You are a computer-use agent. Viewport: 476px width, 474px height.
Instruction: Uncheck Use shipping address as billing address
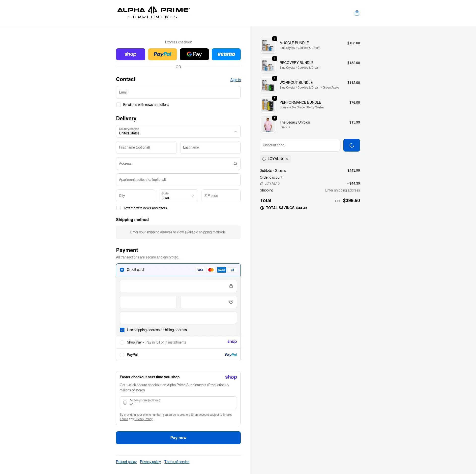pos(122,330)
